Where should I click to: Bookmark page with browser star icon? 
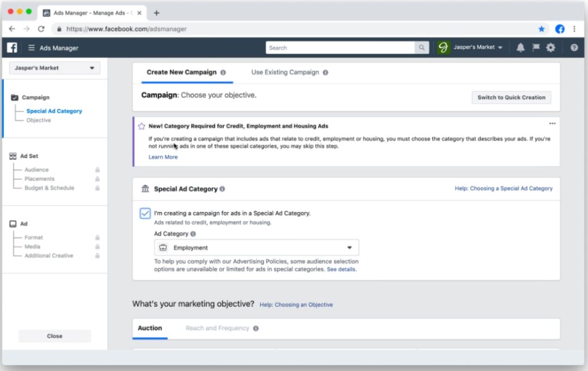(541, 29)
